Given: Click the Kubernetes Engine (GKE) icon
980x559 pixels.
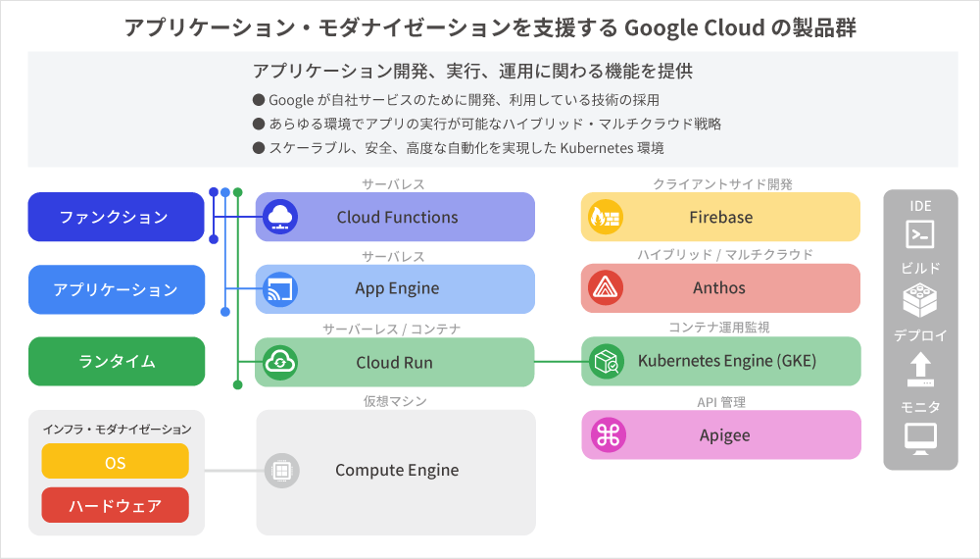Looking at the screenshot, I should pos(606,363).
